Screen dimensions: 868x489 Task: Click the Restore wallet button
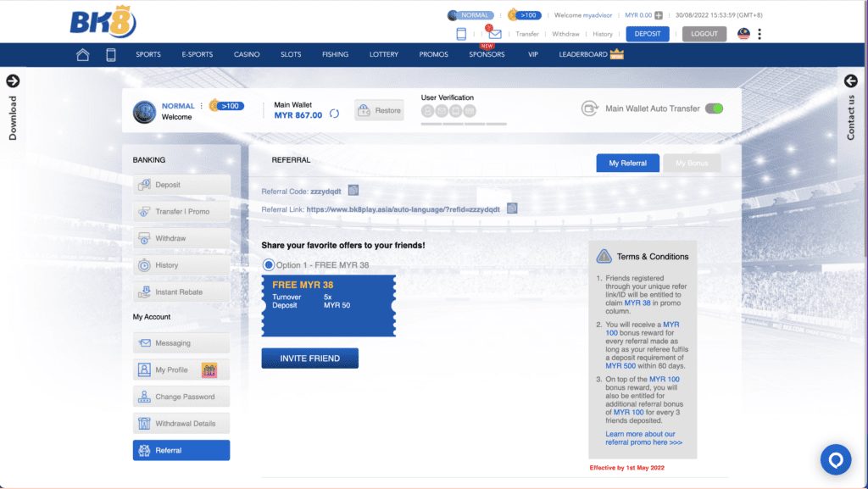point(379,110)
